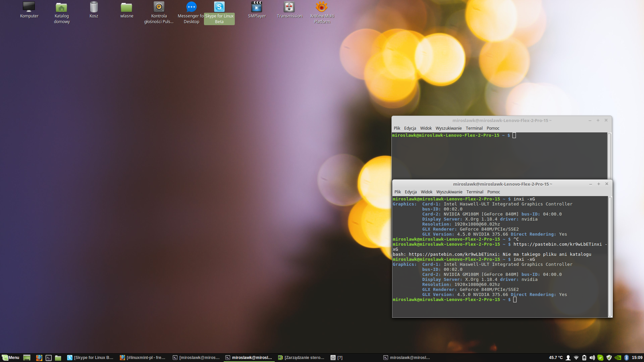Open the file manager panel launcher
Viewport: 644px width, 362px height.
[58, 358]
